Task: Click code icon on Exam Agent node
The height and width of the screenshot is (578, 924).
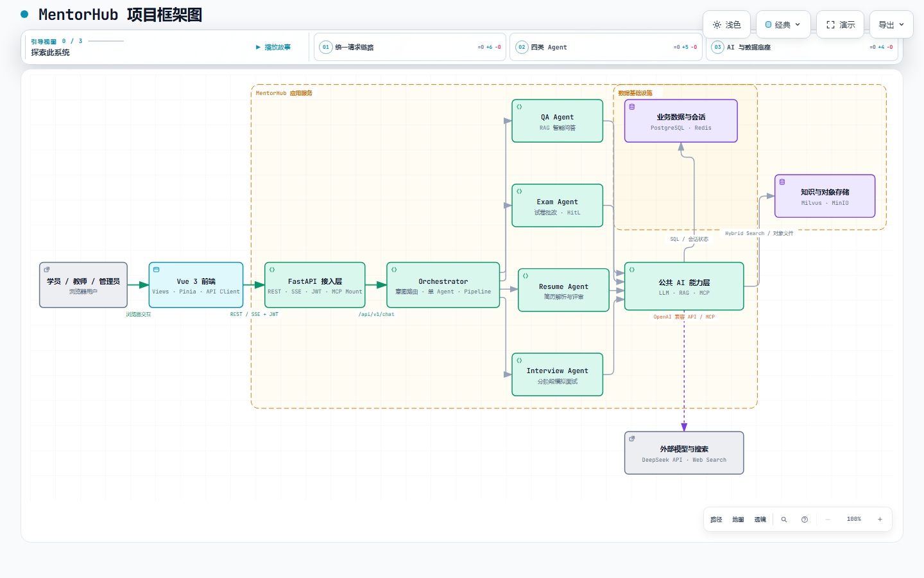Action: tap(519, 191)
